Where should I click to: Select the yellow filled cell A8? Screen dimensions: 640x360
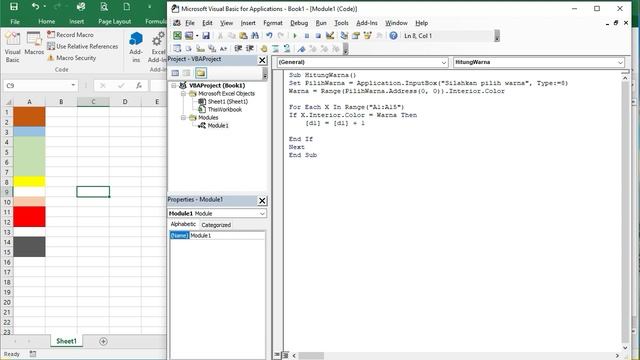[x=29, y=182]
